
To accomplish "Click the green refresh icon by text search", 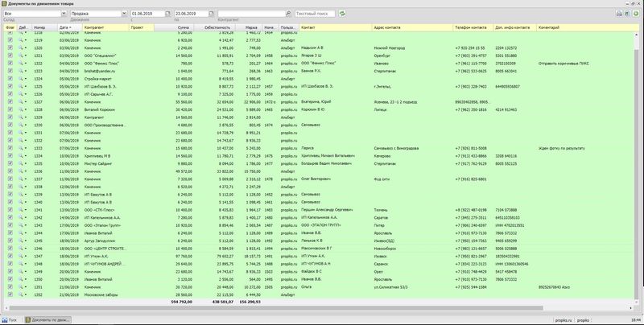I will tap(342, 14).
